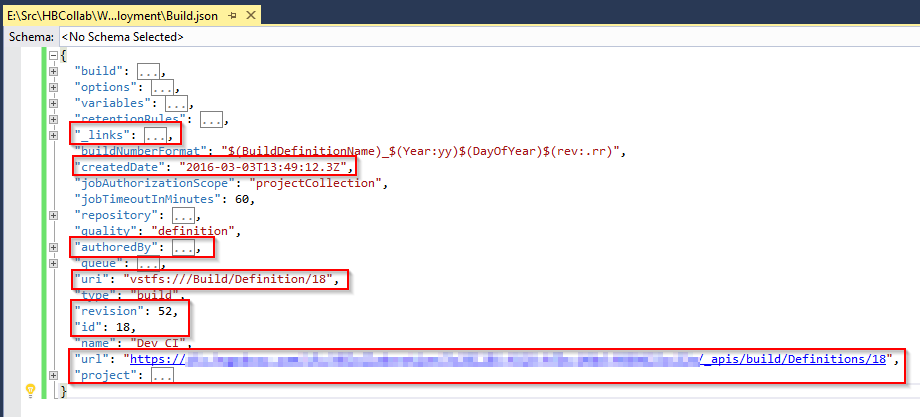Image resolution: width=920 pixels, height=417 pixels.
Task: Expand the "build" node
Action: coord(53,72)
